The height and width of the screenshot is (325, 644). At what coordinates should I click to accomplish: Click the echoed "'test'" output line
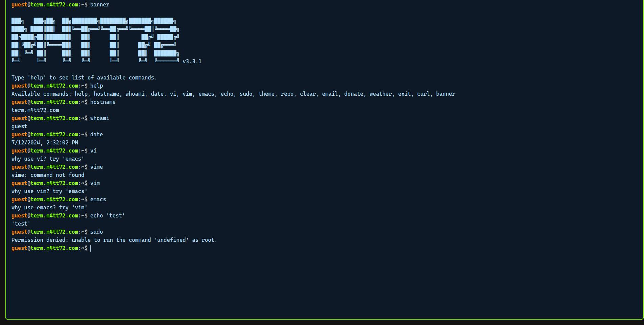click(x=21, y=224)
